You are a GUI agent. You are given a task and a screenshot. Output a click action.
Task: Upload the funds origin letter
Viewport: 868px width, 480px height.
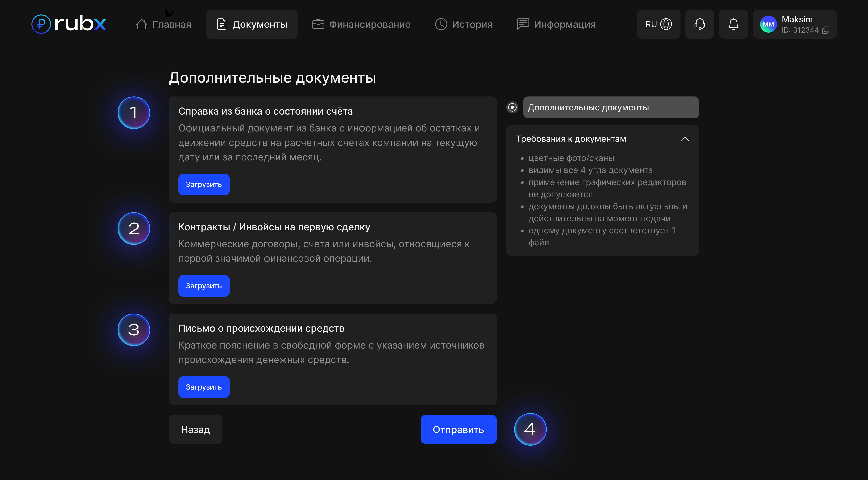204,387
